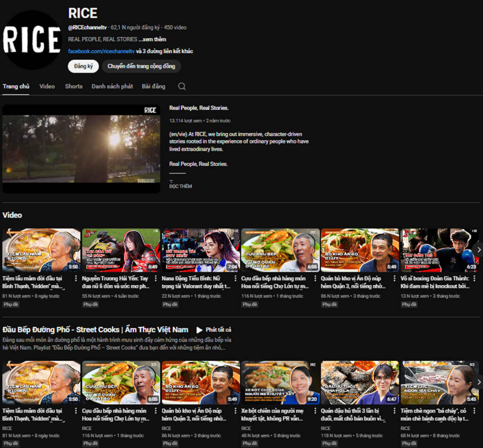Expand featured video description via ĐỌC THÊM
This screenshot has height=448, width=483.
(x=181, y=186)
